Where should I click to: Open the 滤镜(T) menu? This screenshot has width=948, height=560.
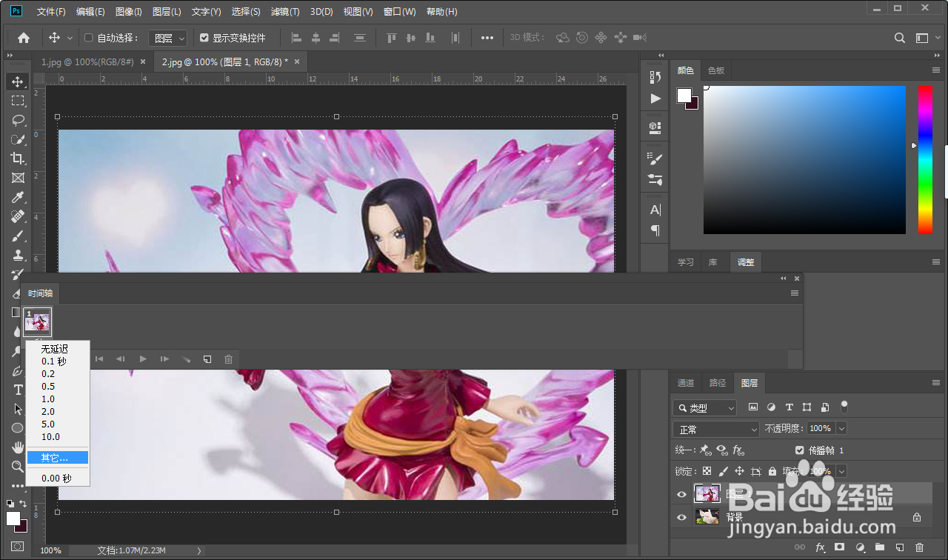point(285,12)
